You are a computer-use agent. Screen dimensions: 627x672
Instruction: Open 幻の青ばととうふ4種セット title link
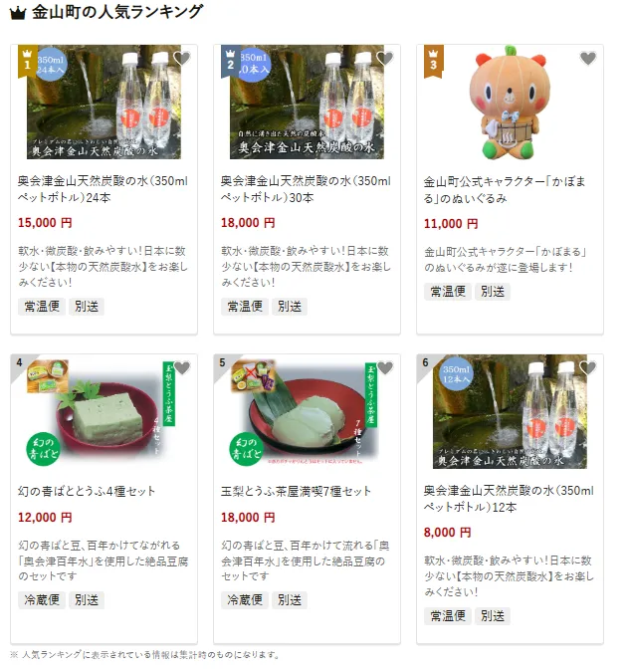tap(87, 491)
